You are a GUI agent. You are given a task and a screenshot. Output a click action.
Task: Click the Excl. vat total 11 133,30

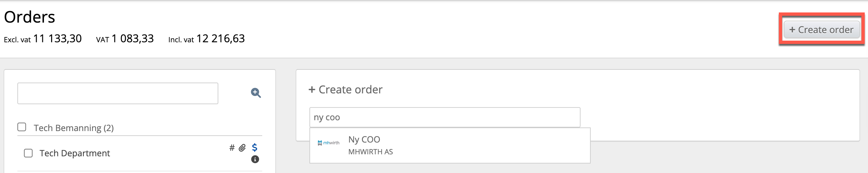[57, 39]
